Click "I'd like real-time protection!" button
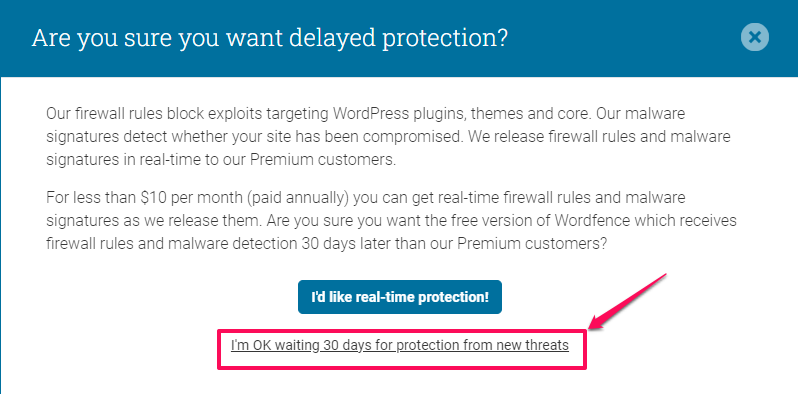Viewport: 798px width, 394px height. 400,297
